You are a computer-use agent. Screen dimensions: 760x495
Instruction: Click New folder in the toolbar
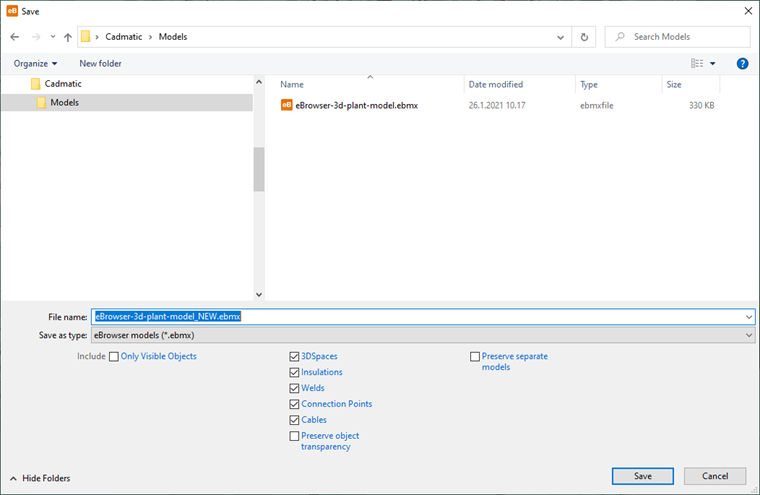point(100,63)
